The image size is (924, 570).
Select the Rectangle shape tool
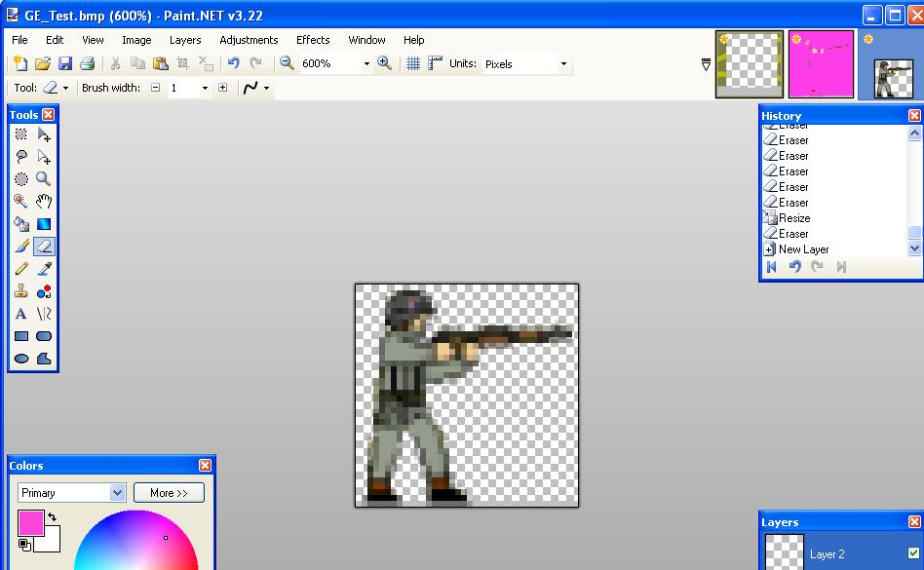(x=21, y=336)
